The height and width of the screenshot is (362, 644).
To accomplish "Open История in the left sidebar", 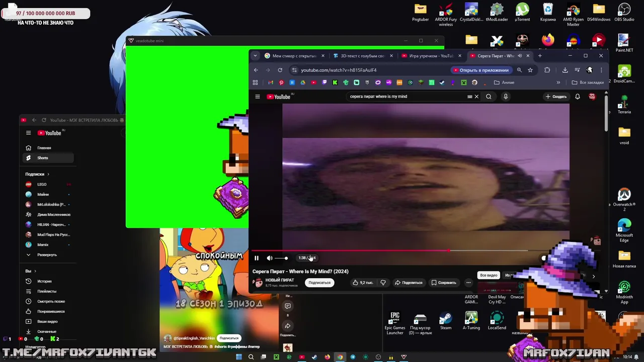I will tap(48, 282).
